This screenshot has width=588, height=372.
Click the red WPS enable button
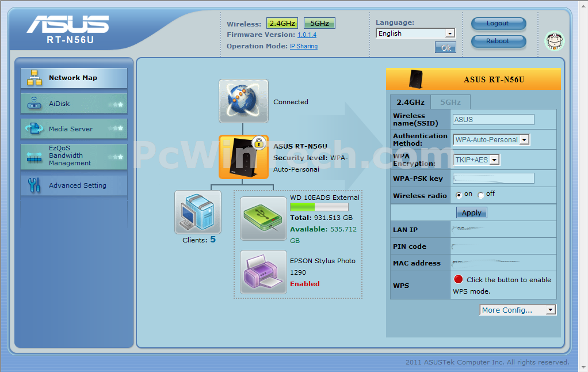click(x=458, y=279)
